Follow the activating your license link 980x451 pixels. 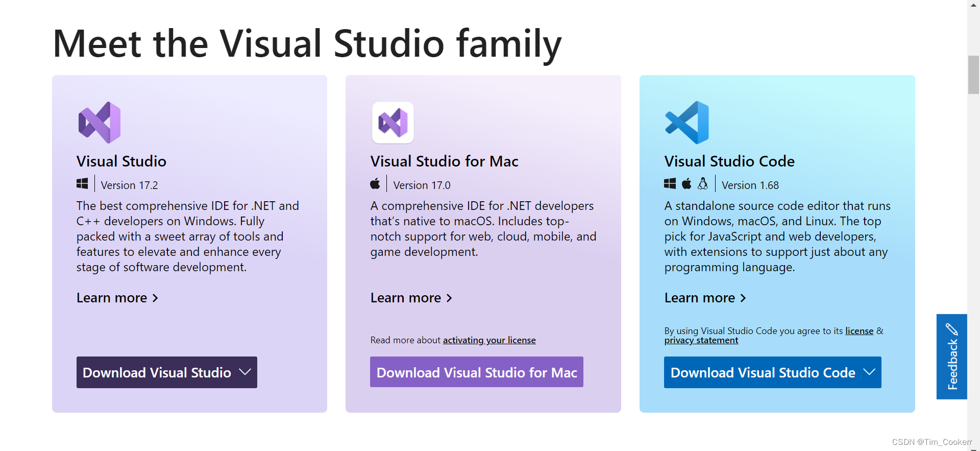pyautogui.click(x=489, y=340)
